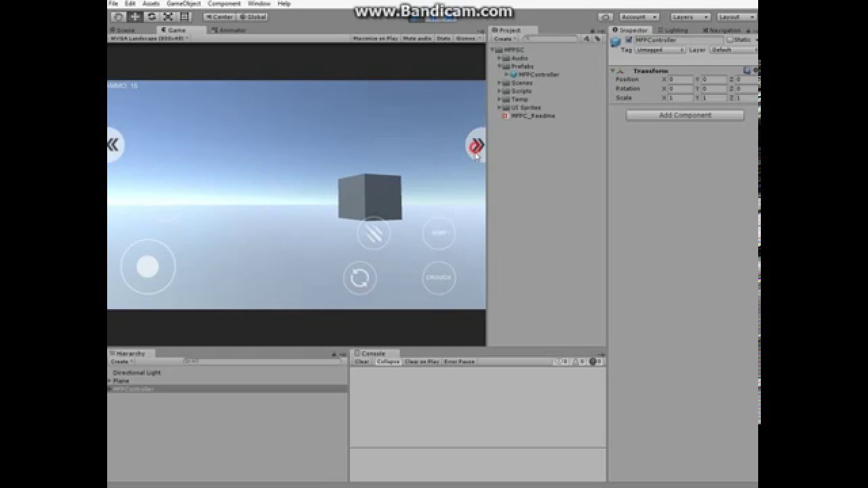Click the Transform component help icon
The width and height of the screenshot is (868, 488).
tap(747, 70)
